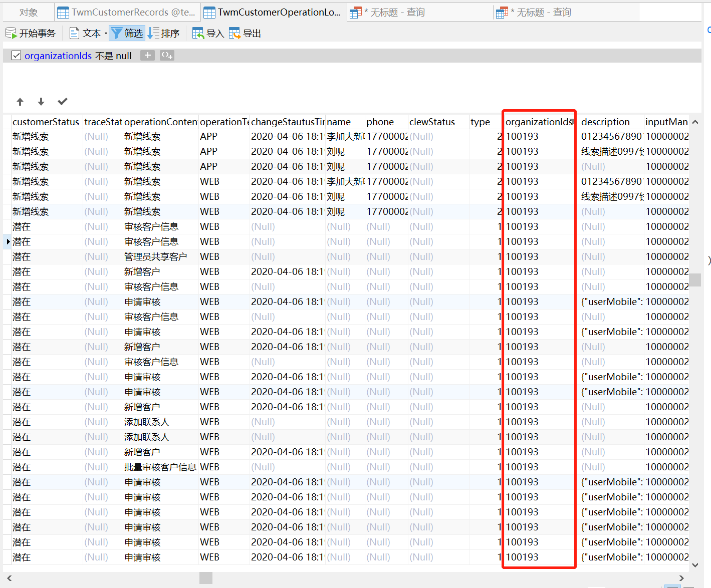The height and width of the screenshot is (588, 711).
Task: Switch to TwmCustomerRecords tab
Action: pos(126,13)
